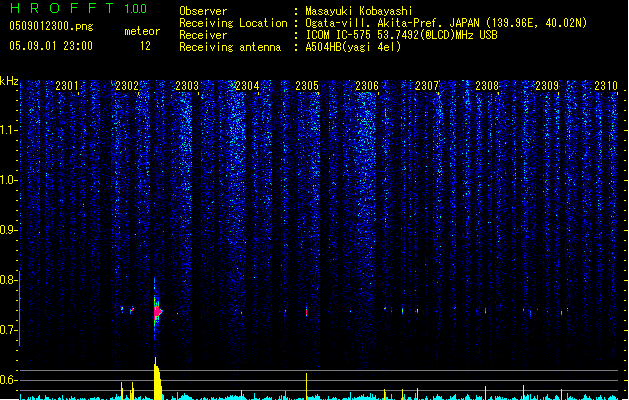Click the 2303 time marker
This screenshot has height=400, width=629.
tap(187, 85)
